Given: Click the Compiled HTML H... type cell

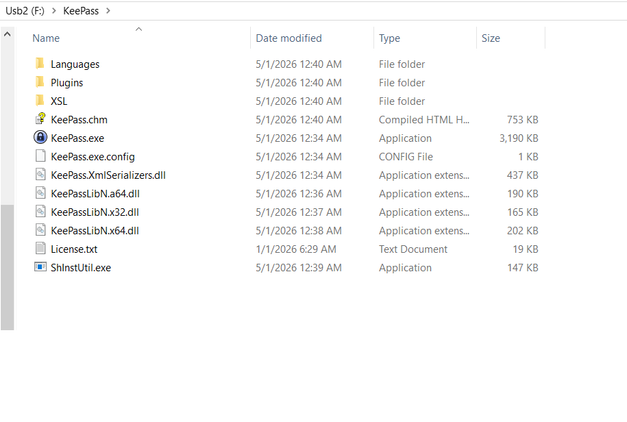Looking at the screenshot, I should tap(424, 119).
